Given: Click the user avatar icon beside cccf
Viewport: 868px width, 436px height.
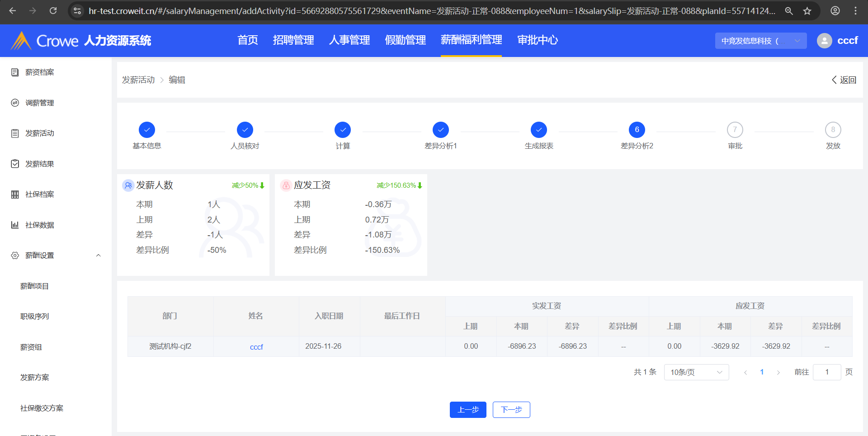Looking at the screenshot, I should click(824, 41).
